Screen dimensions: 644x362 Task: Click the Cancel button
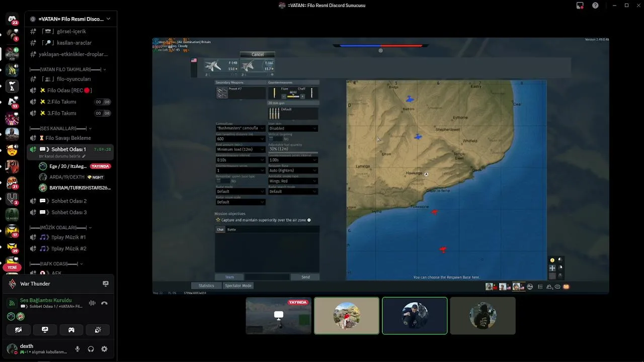[258, 54]
